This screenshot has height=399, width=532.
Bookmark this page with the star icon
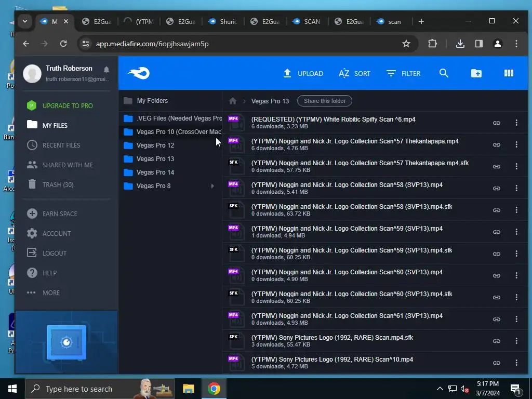click(x=406, y=44)
